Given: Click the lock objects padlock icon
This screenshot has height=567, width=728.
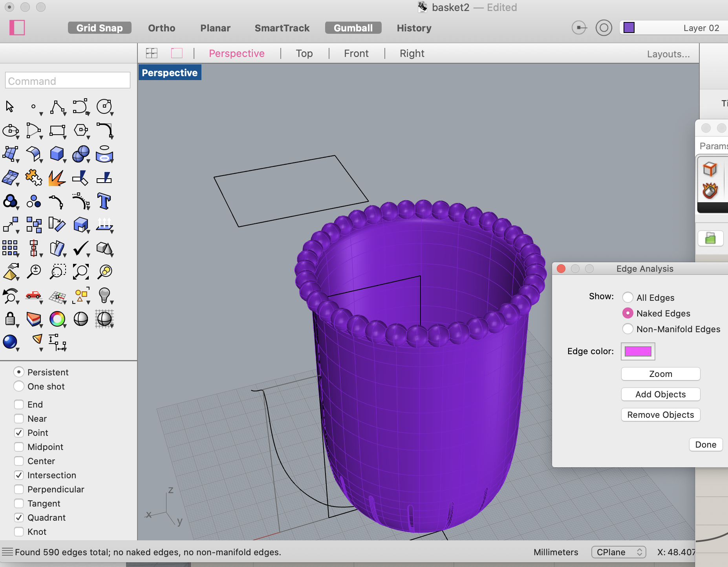Looking at the screenshot, I should (10, 319).
